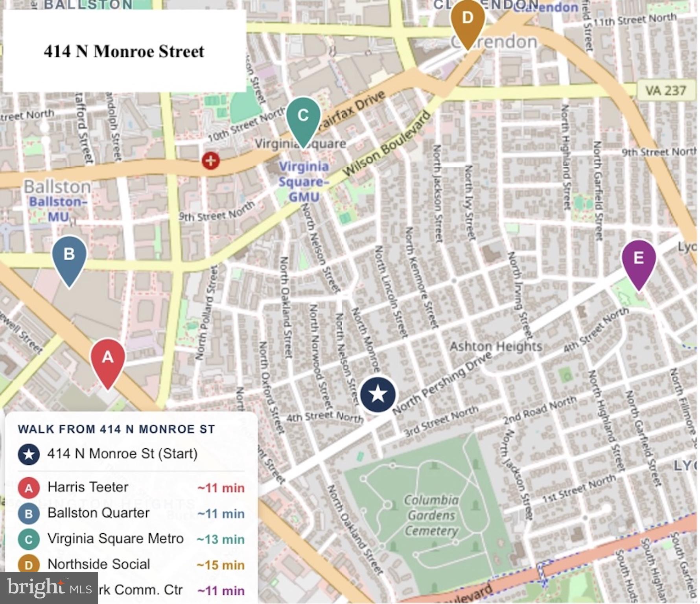Image resolution: width=700 pixels, height=604 pixels.
Task: Click the red A map pin
Action: click(108, 358)
